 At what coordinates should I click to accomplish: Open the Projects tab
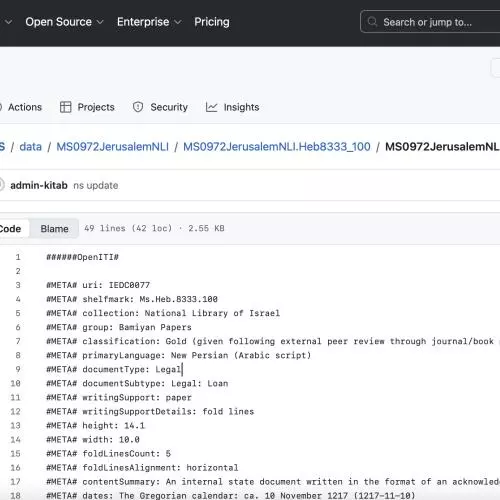pos(87,107)
